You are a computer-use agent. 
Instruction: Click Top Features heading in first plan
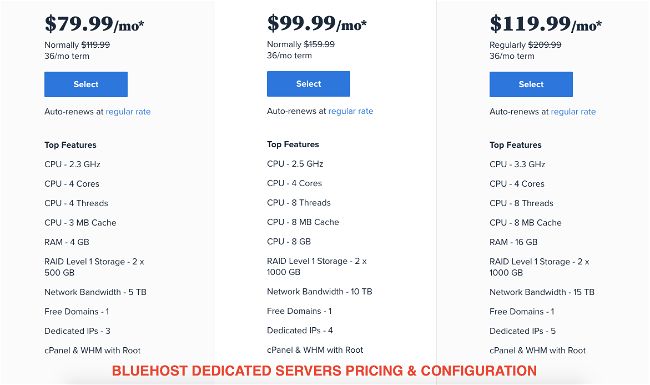click(70, 145)
